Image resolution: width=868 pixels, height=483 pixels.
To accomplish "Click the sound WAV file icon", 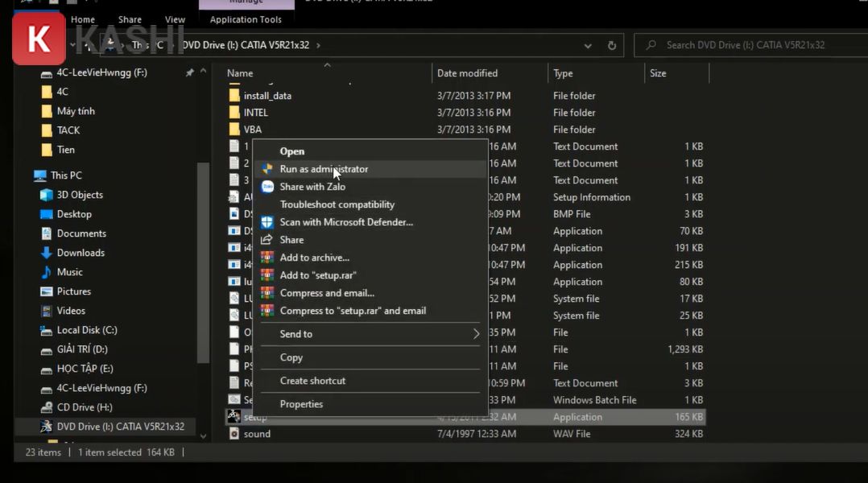I will point(234,434).
